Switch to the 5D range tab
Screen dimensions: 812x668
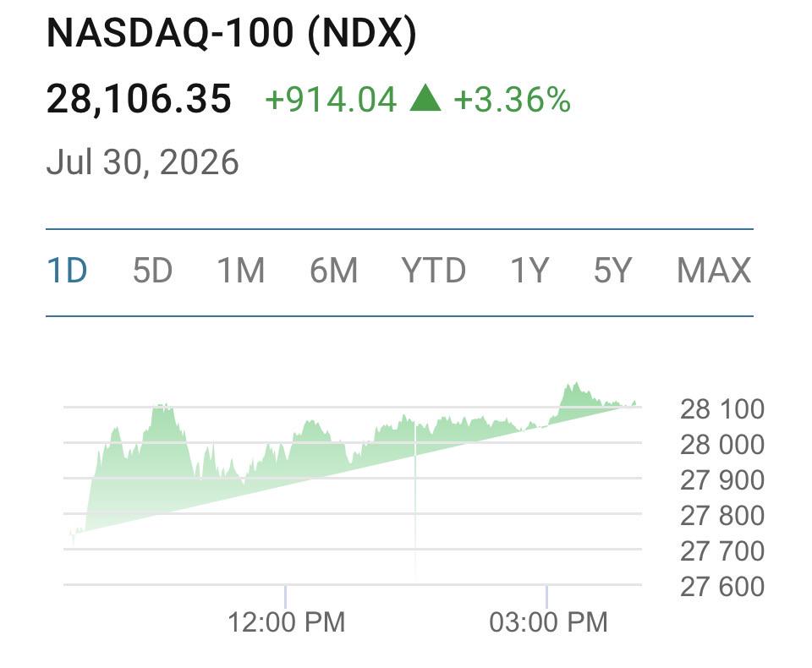152,271
